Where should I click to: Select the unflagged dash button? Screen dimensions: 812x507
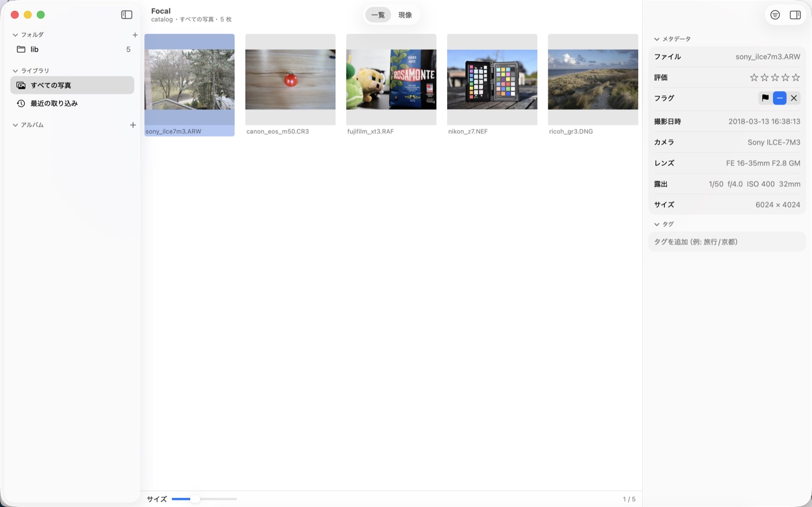pos(780,98)
